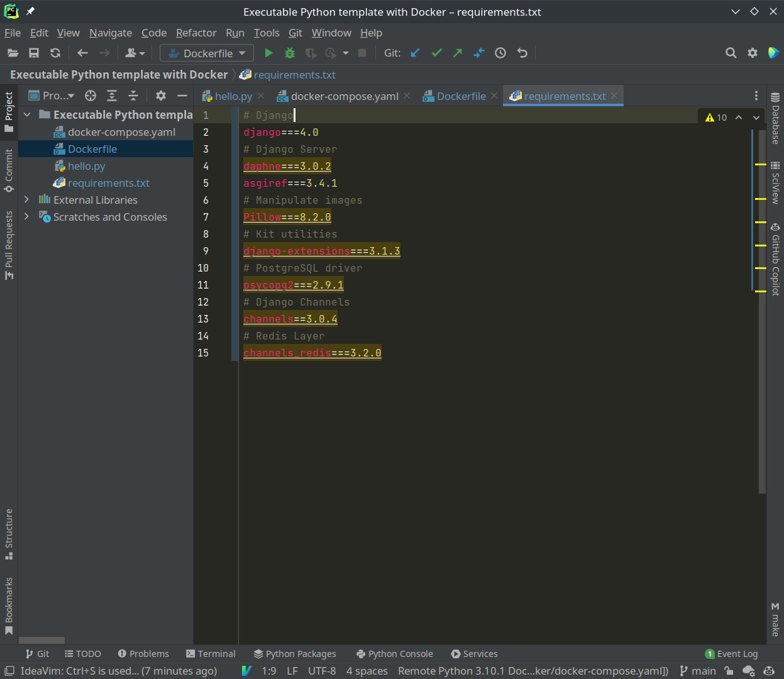Open the profiler run dropdown arrow
Viewport: 784px width, 679px height.
point(346,53)
